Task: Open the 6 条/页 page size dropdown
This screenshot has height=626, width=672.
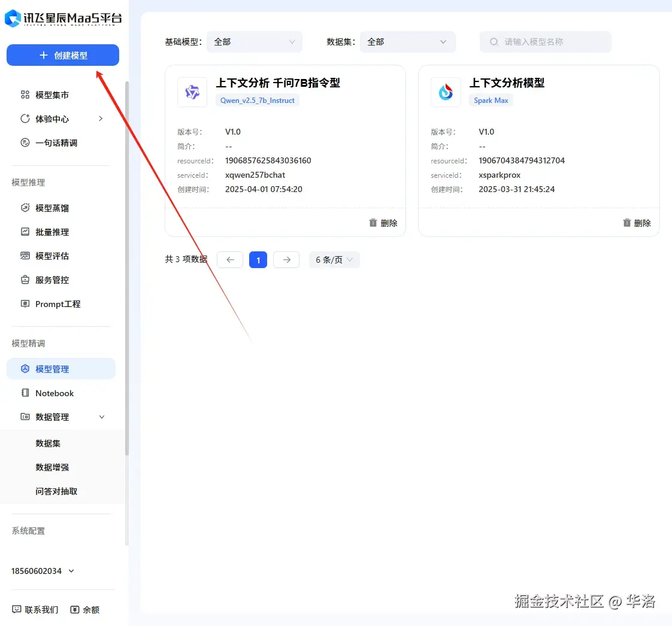Action: (334, 260)
